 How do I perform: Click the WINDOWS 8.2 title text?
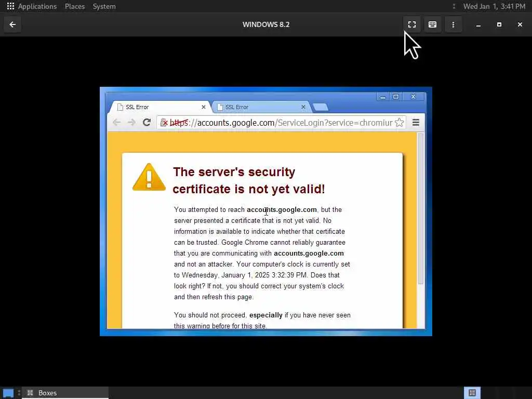[x=266, y=24]
